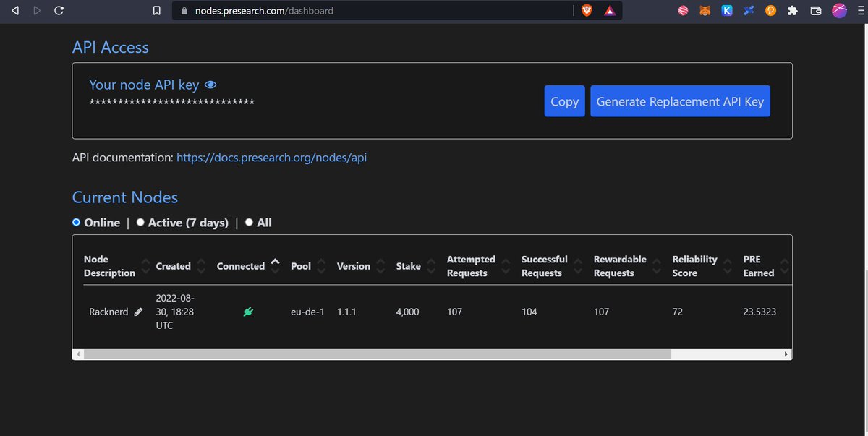
Task: Open the browser profile avatar
Action: point(839,11)
